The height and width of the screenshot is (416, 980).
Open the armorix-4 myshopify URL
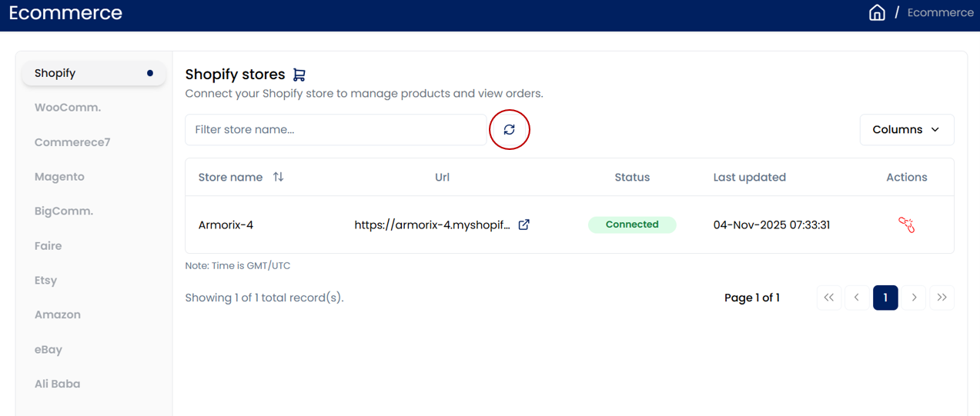point(432,225)
